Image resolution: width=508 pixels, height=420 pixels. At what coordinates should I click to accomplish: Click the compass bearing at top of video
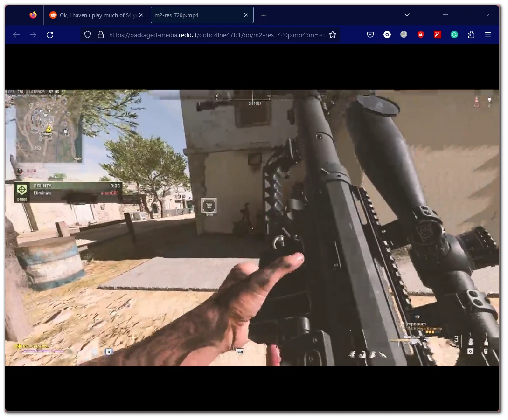click(x=254, y=103)
